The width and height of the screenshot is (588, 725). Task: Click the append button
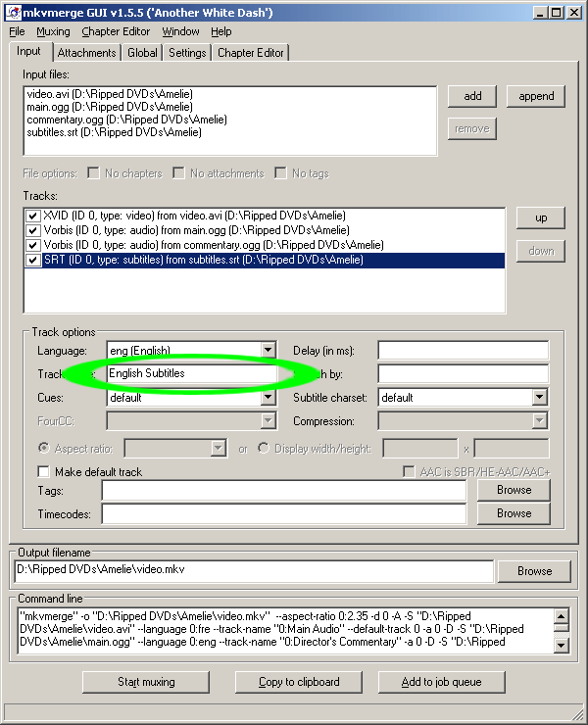pyautogui.click(x=536, y=96)
